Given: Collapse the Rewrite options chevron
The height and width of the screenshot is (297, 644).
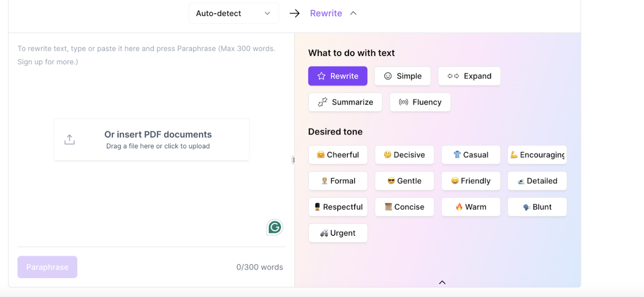Looking at the screenshot, I should (x=353, y=13).
